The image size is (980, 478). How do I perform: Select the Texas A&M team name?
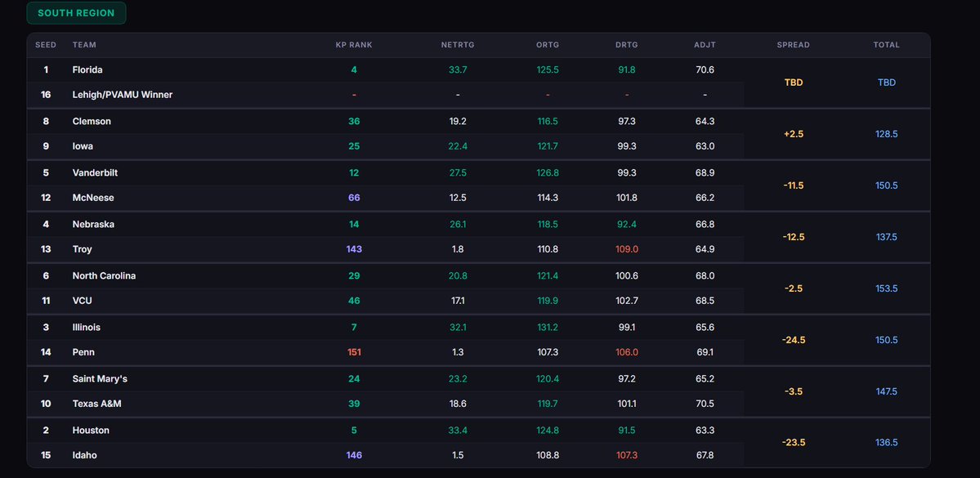[97, 404]
